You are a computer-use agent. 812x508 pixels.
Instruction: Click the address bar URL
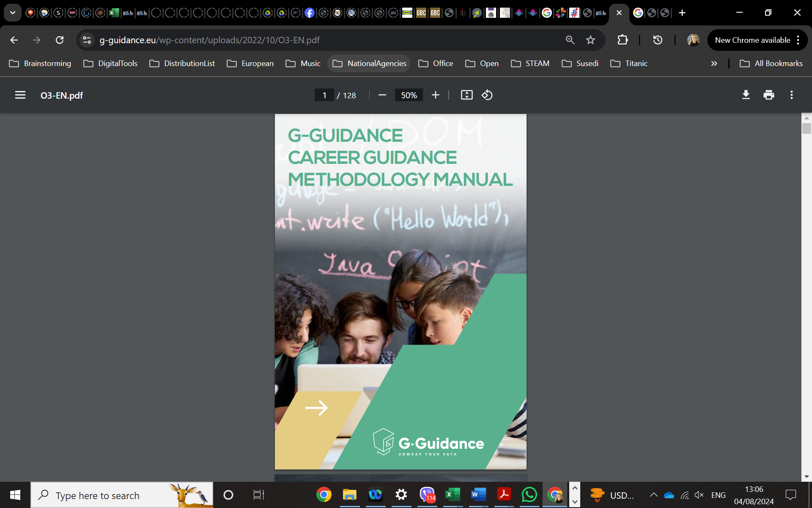point(209,40)
